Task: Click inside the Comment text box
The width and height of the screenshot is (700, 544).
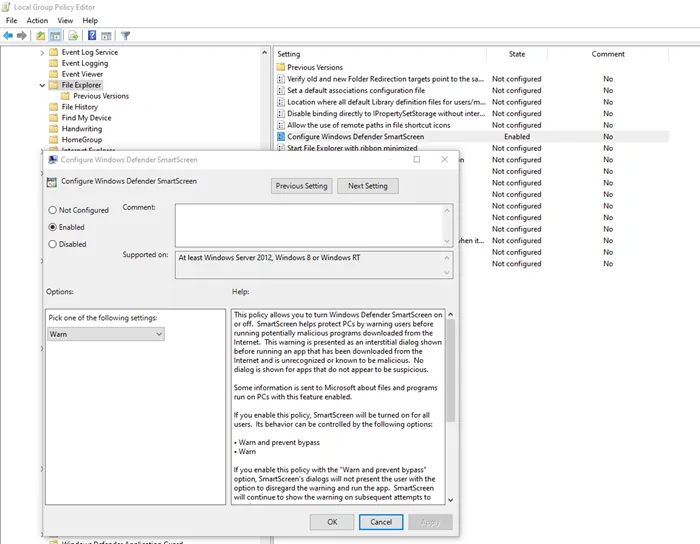Action: click(309, 225)
